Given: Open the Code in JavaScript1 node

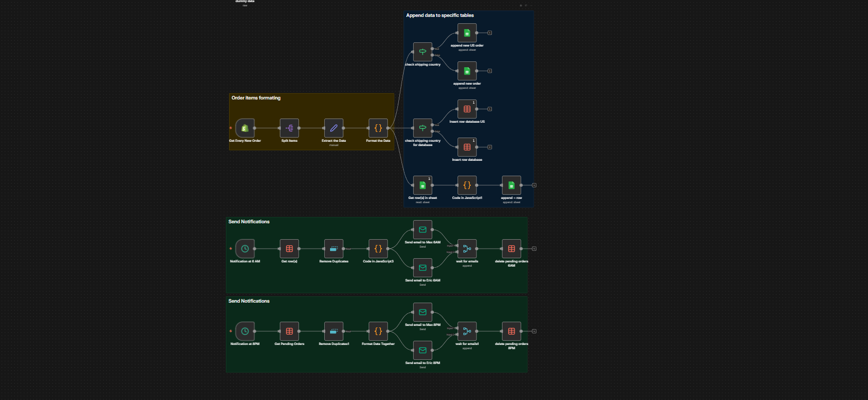Looking at the screenshot, I should (x=467, y=185).
